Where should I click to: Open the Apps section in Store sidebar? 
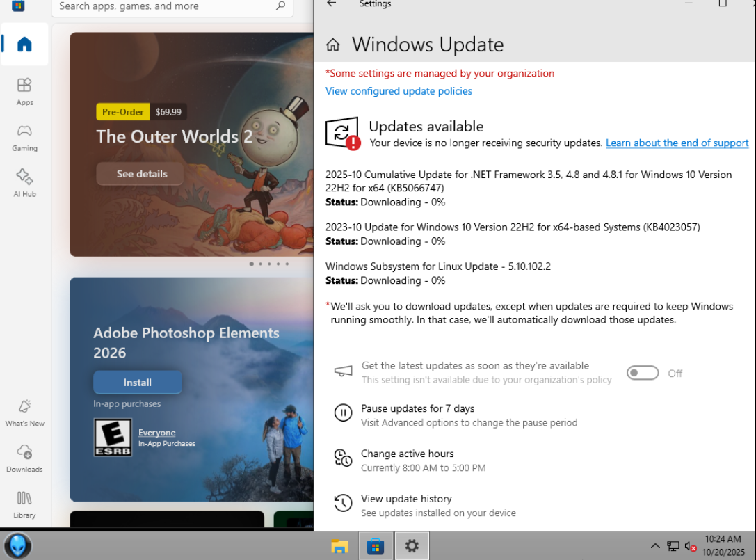pos(24,92)
